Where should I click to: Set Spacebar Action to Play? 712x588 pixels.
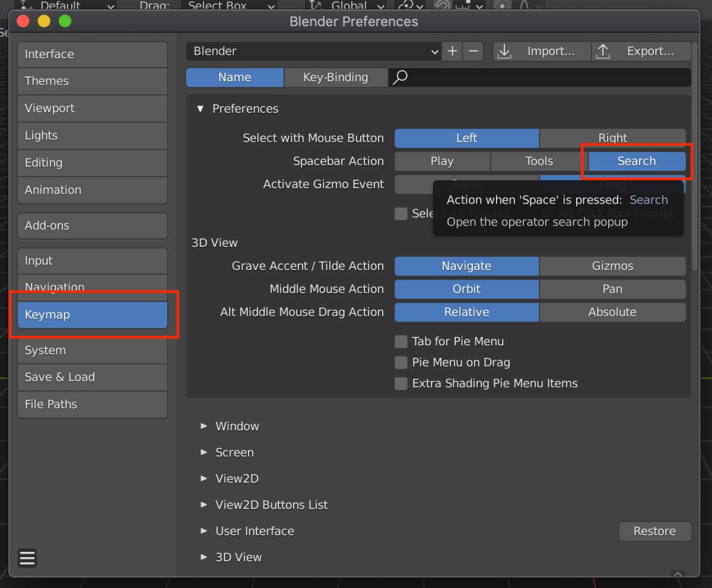click(x=442, y=161)
